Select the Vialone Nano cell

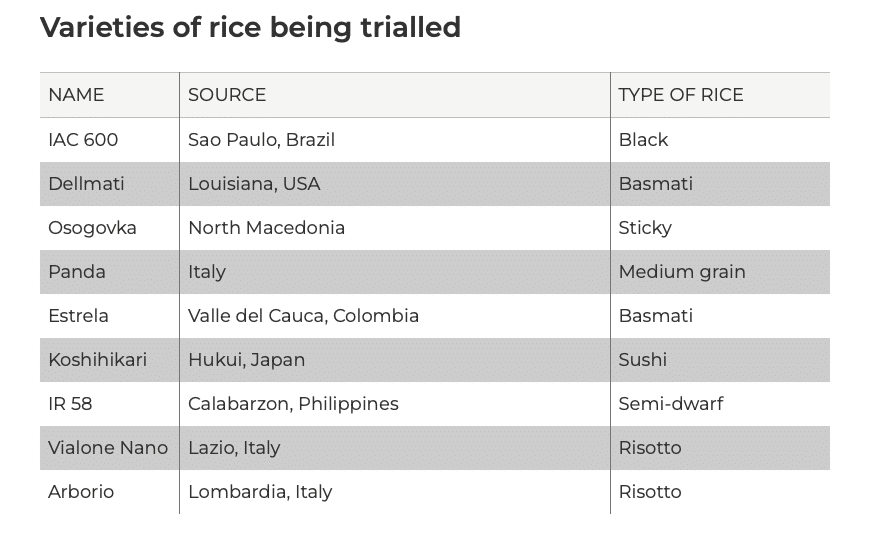108,448
